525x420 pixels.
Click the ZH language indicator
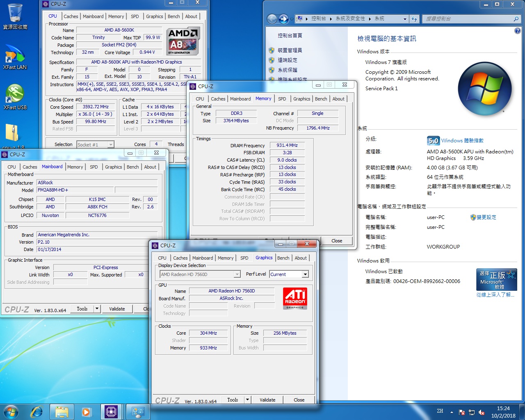440,411
